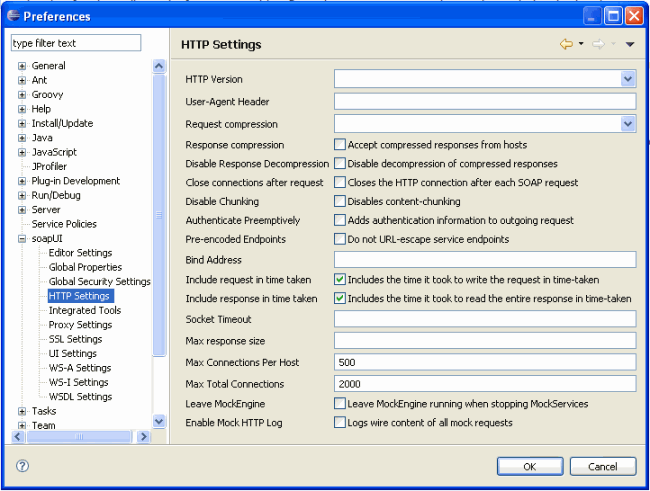The width and height of the screenshot is (650, 491).
Task: Click the help question mark icon
Action: tap(22, 466)
